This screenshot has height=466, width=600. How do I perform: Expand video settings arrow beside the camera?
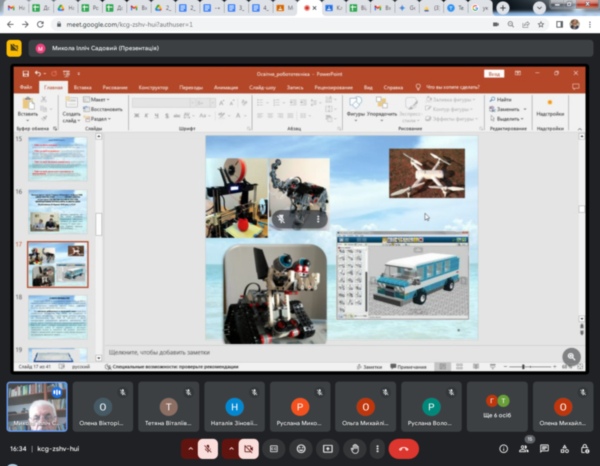231,449
